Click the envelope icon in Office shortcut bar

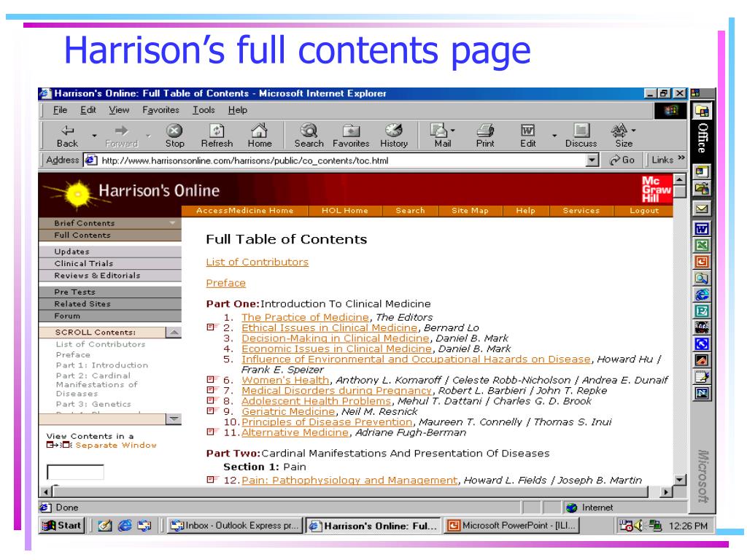click(701, 208)
